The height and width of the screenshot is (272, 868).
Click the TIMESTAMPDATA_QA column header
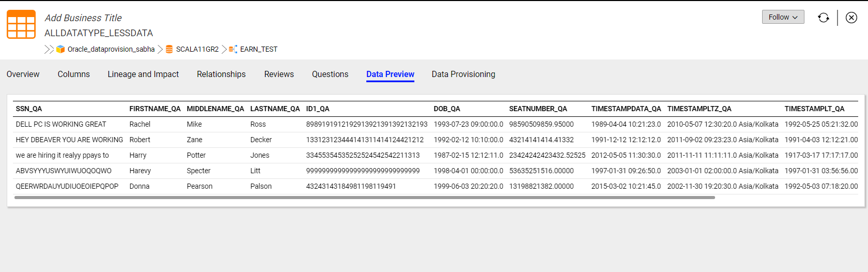[626, 109]
